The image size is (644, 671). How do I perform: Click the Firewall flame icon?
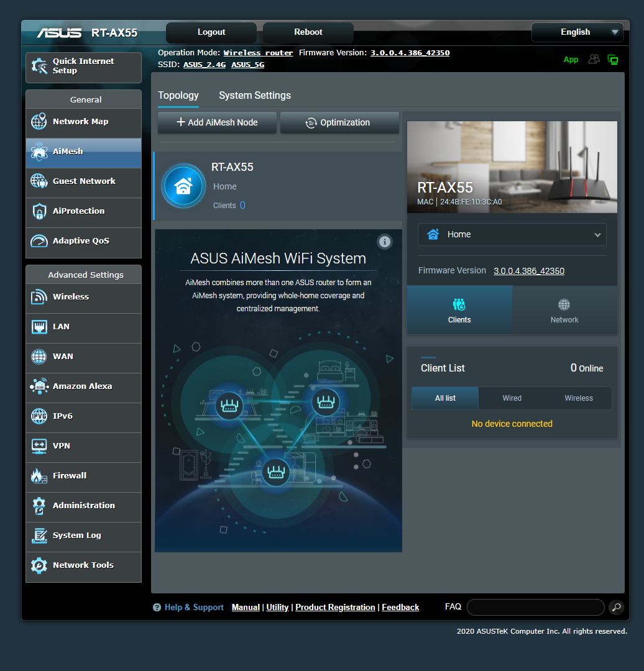point(39,475)
